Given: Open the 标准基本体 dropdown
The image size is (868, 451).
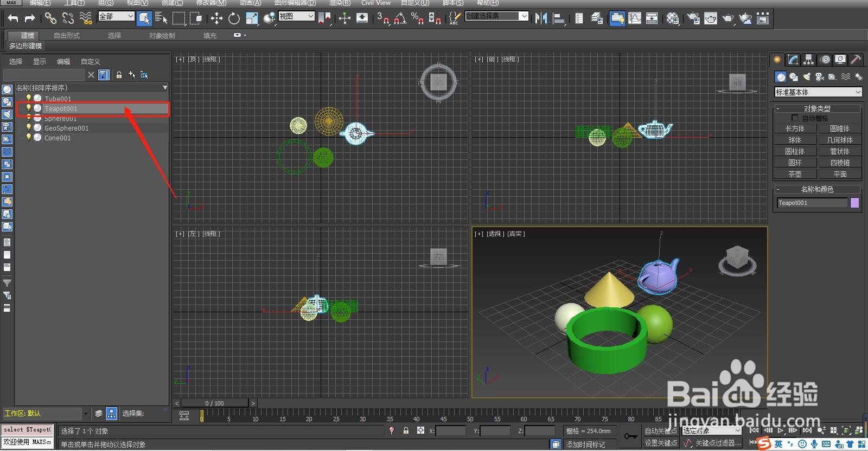Looking at the screenshot, I should point(818,92).
